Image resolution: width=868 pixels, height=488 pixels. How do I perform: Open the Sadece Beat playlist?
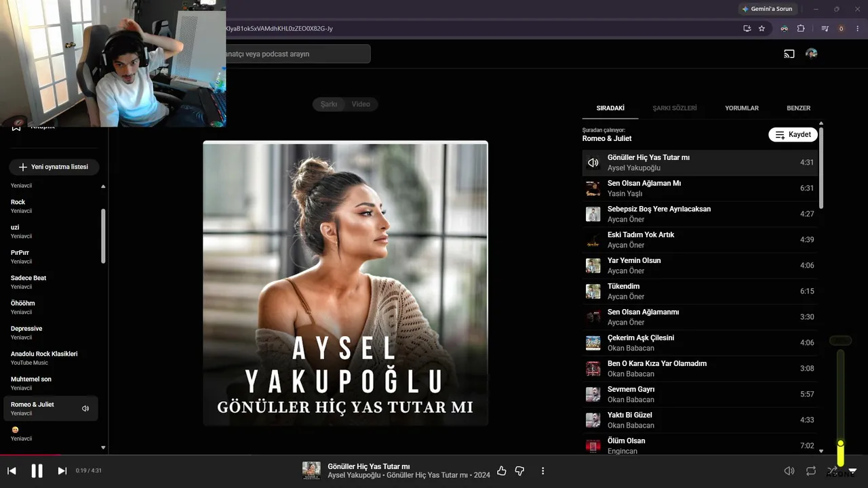click(52, 282)
